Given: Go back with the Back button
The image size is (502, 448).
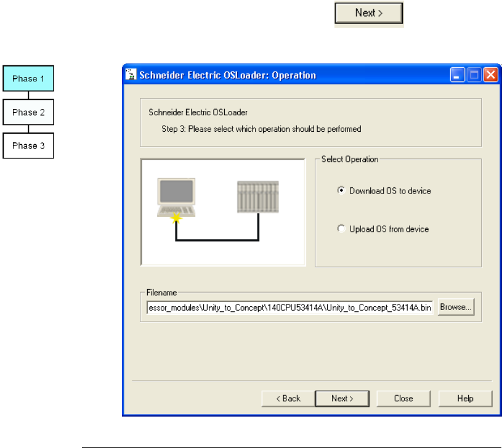Looking at the screenshot, I should pos(288,399).
